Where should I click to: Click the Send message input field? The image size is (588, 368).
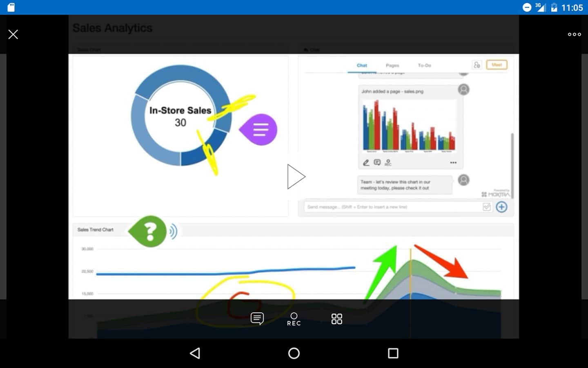pyautogui.click(x=392, y=207)
